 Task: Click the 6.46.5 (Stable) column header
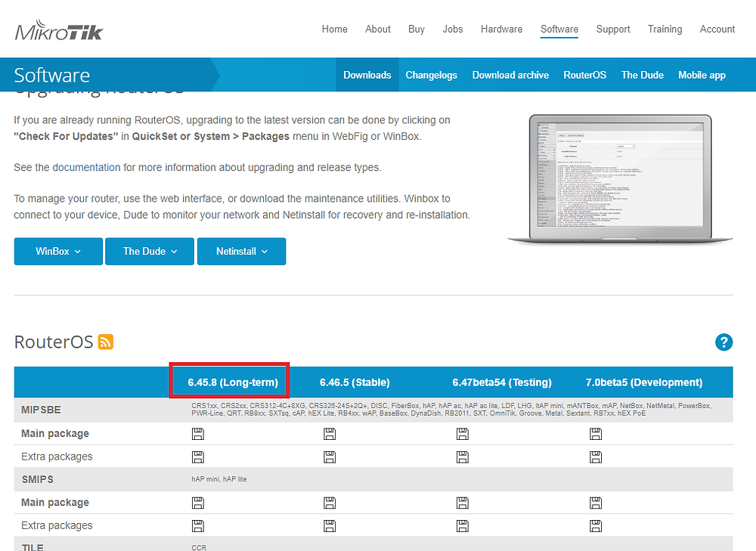(x=355, y=382)
